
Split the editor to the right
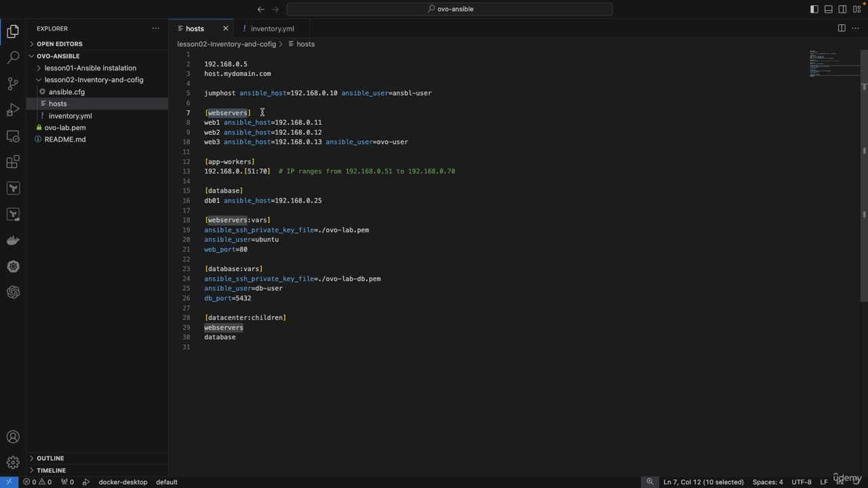click(x=842, y=28)
